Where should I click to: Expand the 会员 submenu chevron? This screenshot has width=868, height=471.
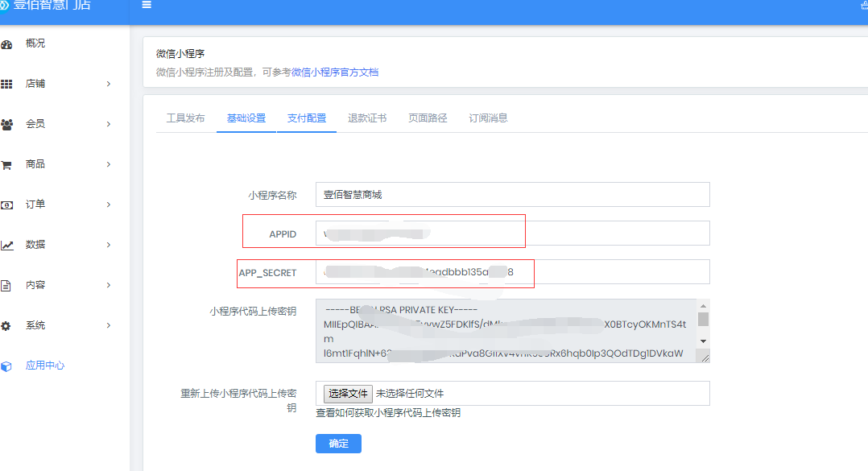tap(109, 124)
